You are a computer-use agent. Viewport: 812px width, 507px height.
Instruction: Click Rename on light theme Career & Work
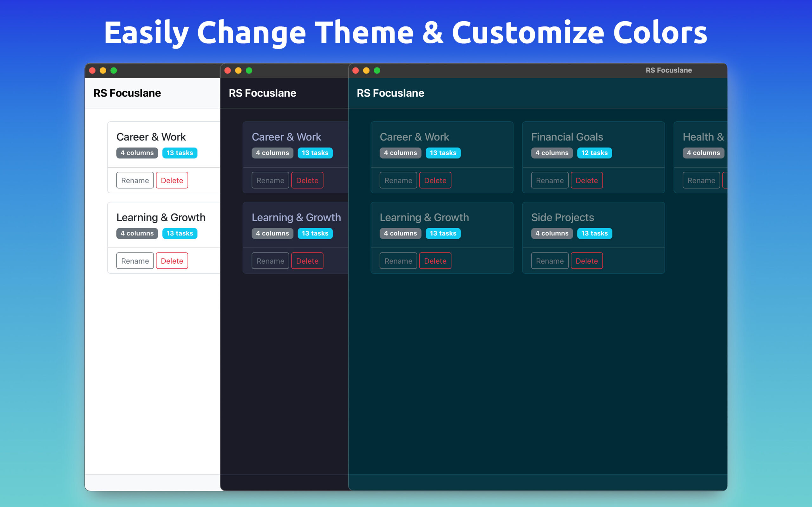click(x=135, y=180)
